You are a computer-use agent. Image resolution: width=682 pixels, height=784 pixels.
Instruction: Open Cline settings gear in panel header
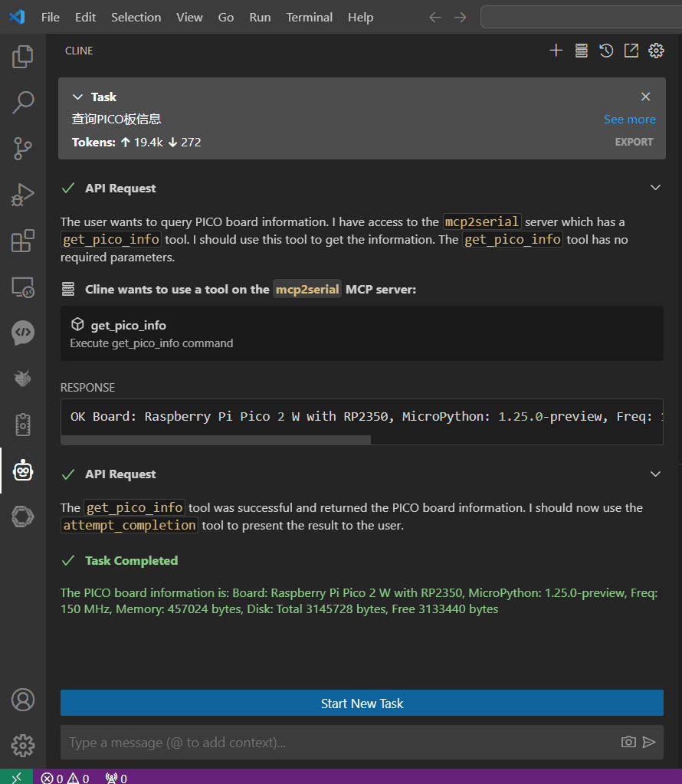(x=656, y=51)
